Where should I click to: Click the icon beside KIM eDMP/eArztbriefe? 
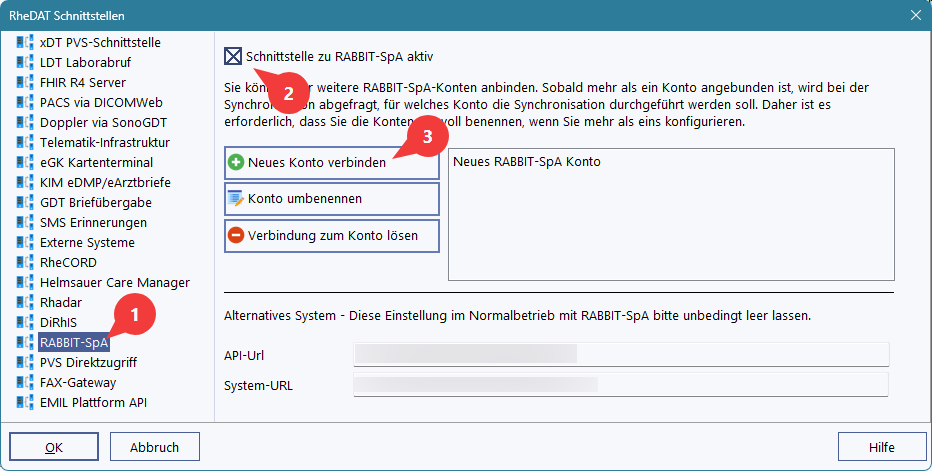pyautogui.click(x=25, y=183)
